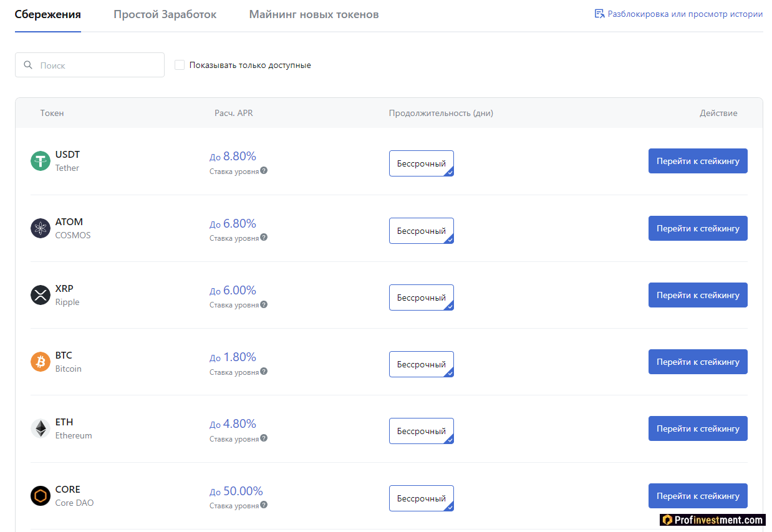Select 'Бессрочный' duration for USDT
772x532 pixels.
(422, 163)
